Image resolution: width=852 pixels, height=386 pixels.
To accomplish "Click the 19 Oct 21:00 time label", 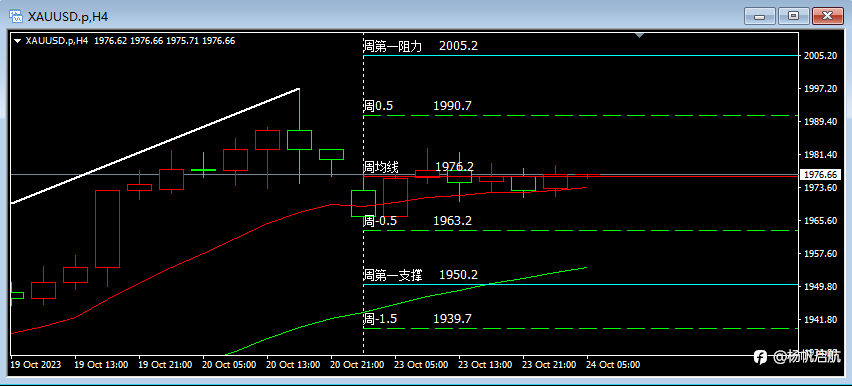I will point(165,364).
